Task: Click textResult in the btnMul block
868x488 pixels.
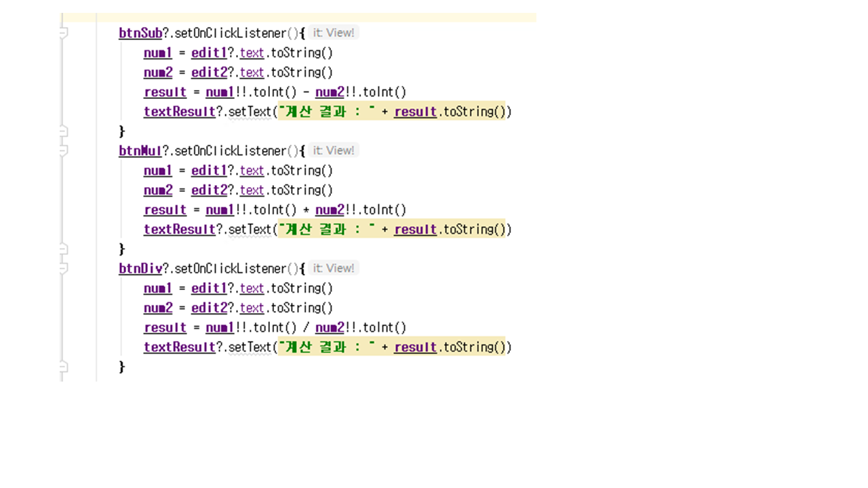Action: pyautogui.click(x=179, y=230)
